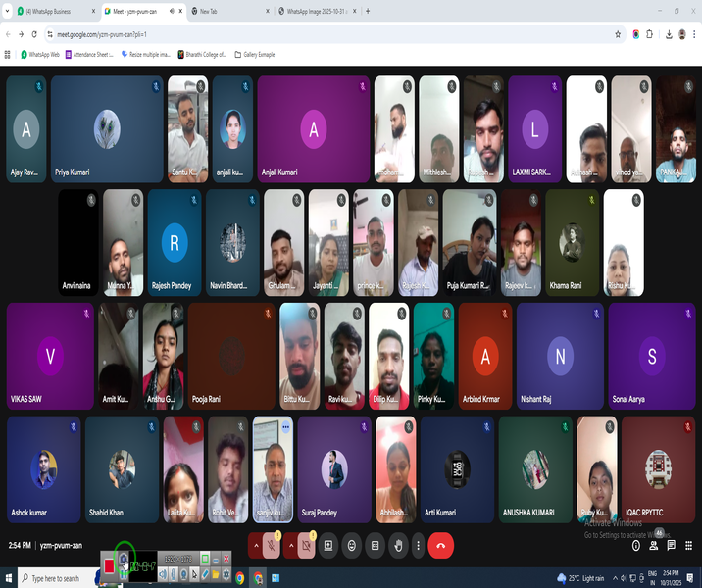Image resolution: width=702 pixels, height=588 pixels.
Task: Raise hand in the meeting
Action: 396,546
